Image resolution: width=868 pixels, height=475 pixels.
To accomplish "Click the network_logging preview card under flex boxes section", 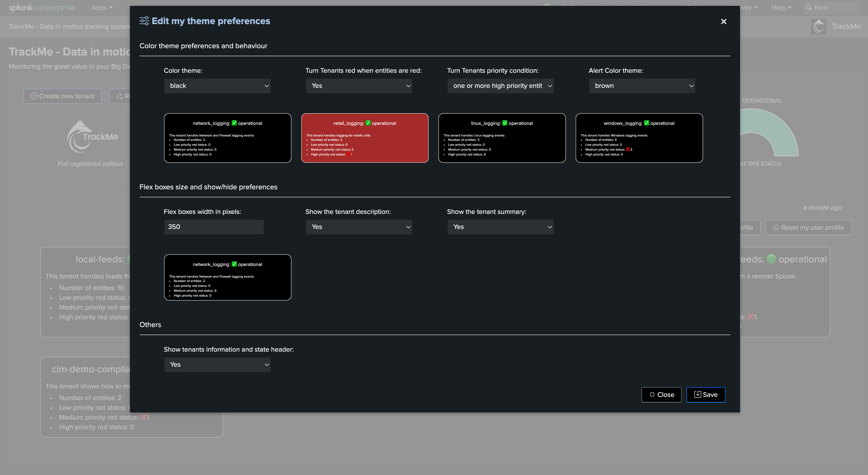I will (228, 277).
